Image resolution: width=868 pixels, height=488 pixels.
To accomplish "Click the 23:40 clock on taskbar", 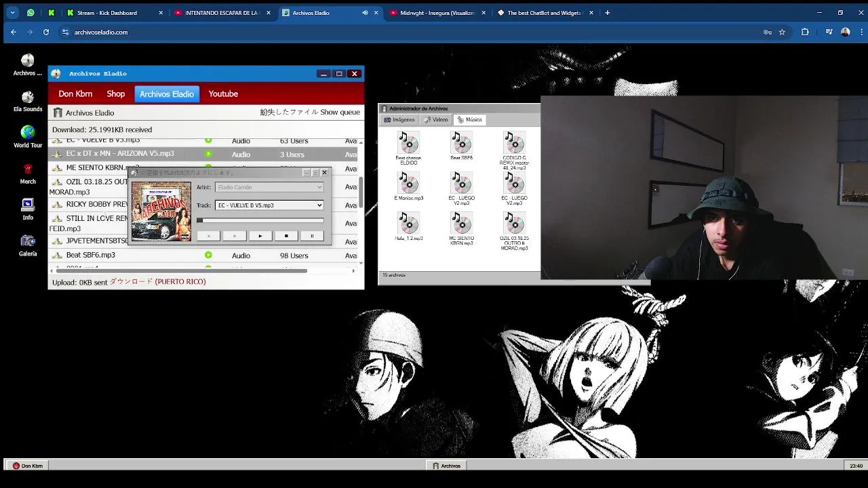I will click(856, 466).
